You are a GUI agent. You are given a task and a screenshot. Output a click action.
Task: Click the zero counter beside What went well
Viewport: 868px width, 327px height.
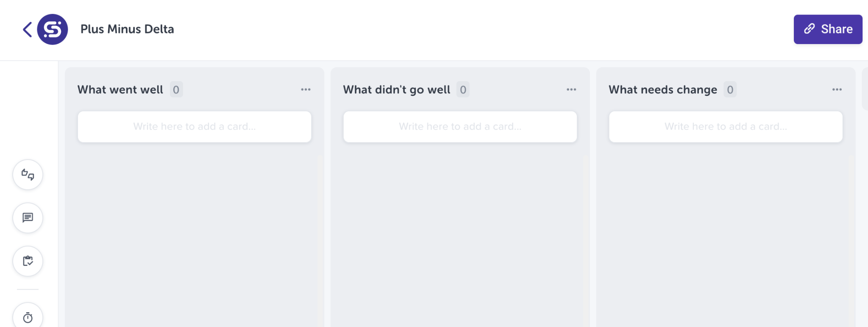coord(176,89)
